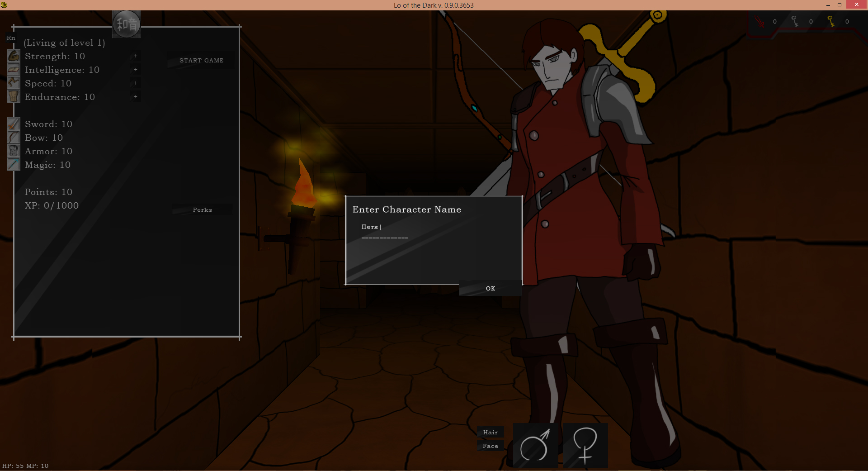Click the gold key counter icon
The height and width of the screenshot is (471, 868).
(831, 21)
